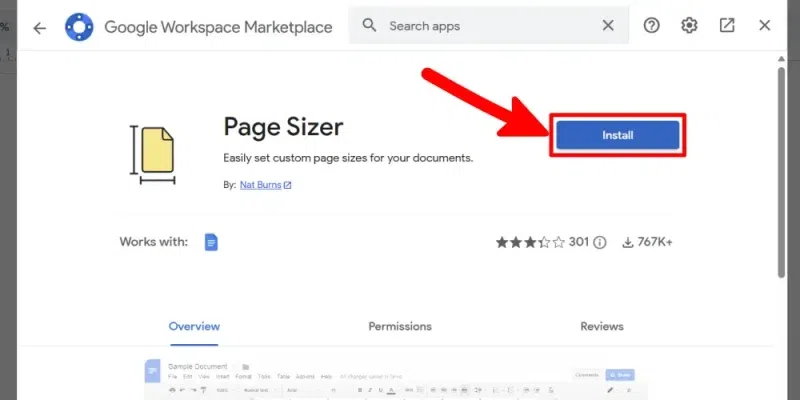Switch to the Permissions tab

point(400,327)
